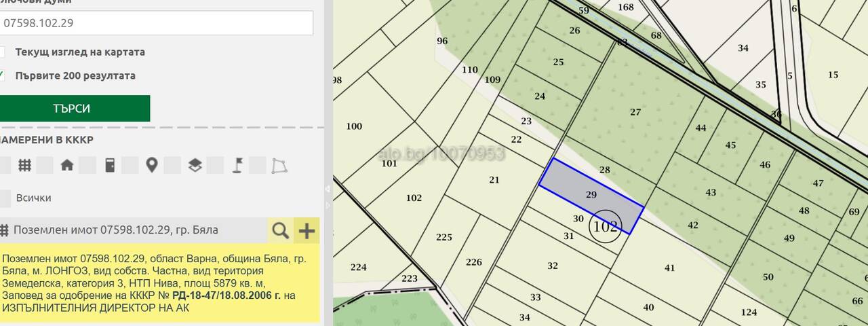The width and height of the screenshot is (868, 326).
Task: Select parcel 30 on the map
Action: tap(578, 219)
